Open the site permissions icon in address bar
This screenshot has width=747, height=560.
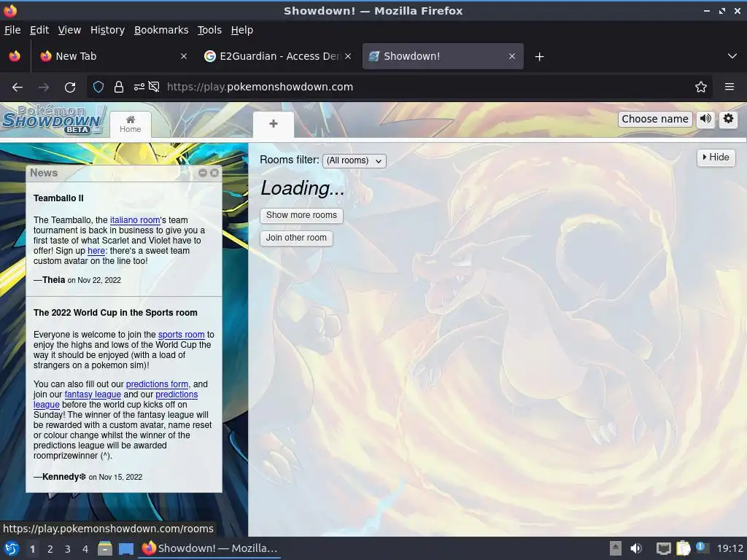click(139, 87)
